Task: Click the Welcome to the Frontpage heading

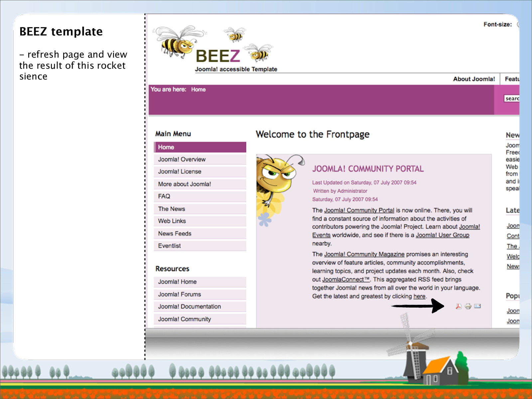Action: point(313,134)
